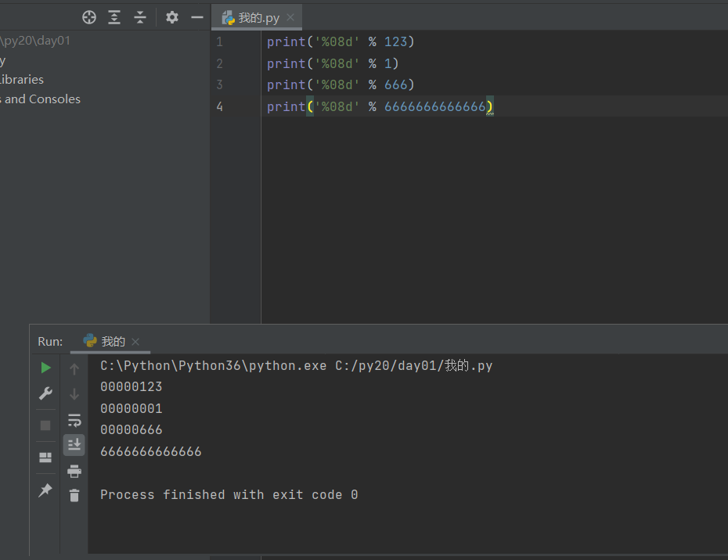Image resolution: width=728 pixels, height=560 pixels.
Task: Click the Expand All icon in project toolbar
Action: 114,18
